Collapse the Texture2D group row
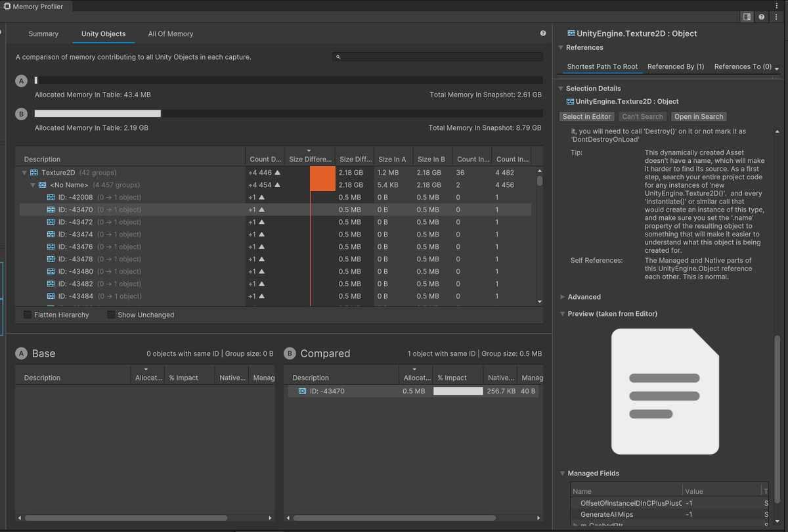This screenshot has width=788, height=532. pyautogui.click(x=25, y=173)
